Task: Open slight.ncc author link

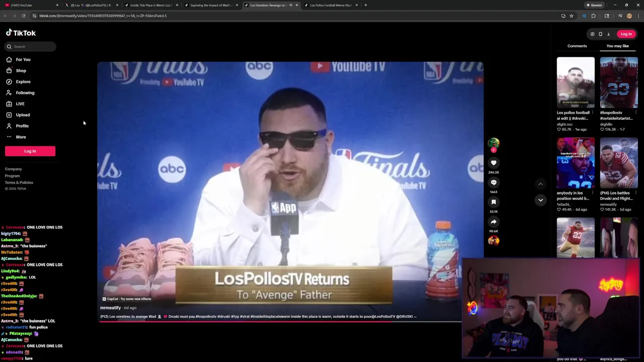Action: click(565, 124)
